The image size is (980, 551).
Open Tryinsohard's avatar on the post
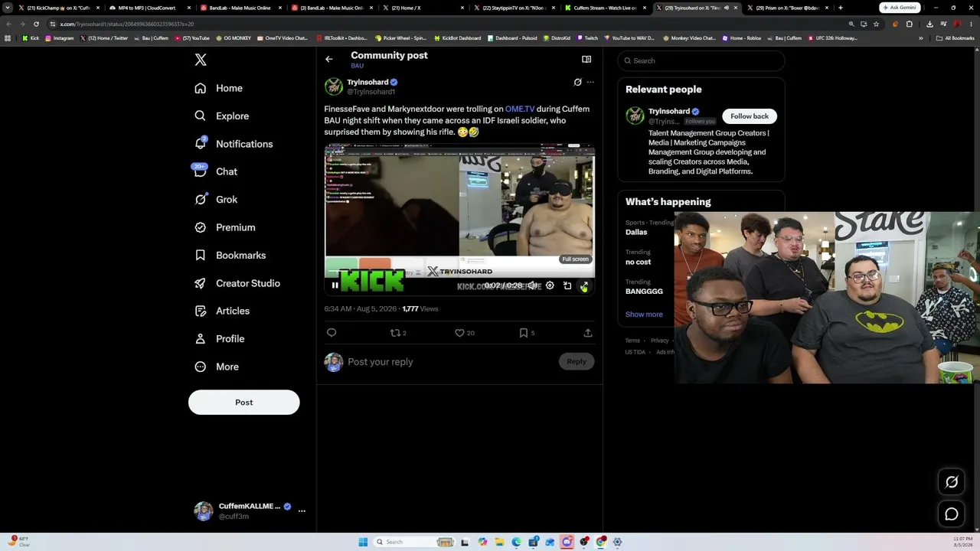click(x=334, y=86)
